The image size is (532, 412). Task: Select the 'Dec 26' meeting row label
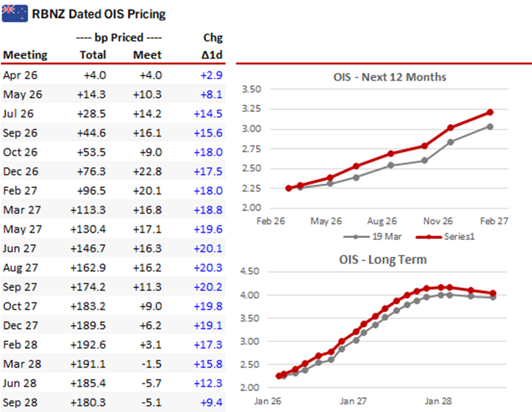20,171
